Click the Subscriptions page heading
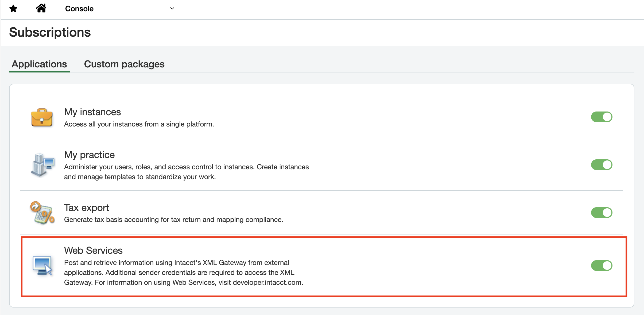The width and height of the screenshot is (644, 315). [x=50, y=32]
